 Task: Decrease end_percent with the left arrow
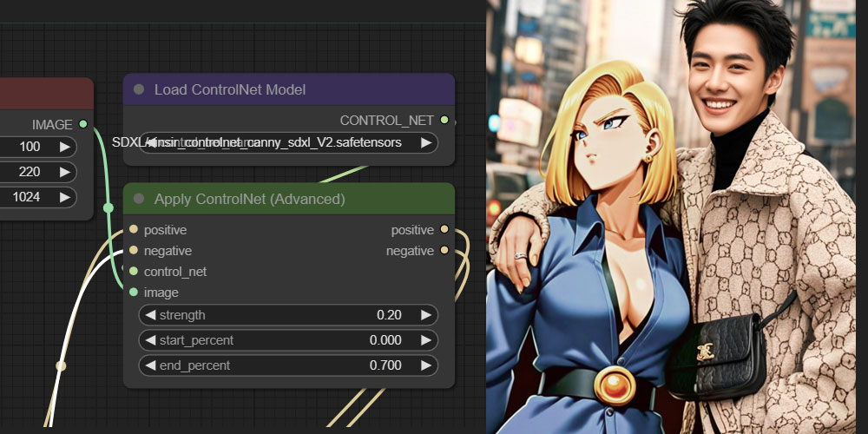[150, 365]
